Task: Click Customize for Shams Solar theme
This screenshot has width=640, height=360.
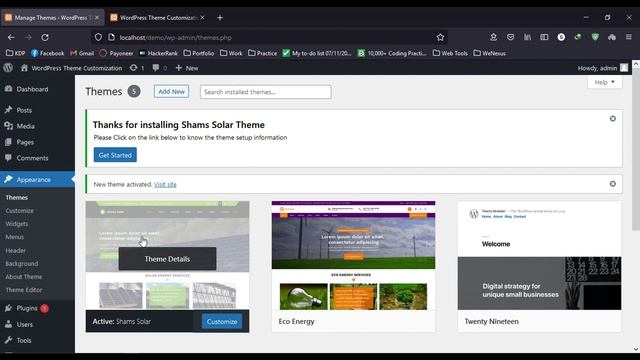Action: point(222,321)
